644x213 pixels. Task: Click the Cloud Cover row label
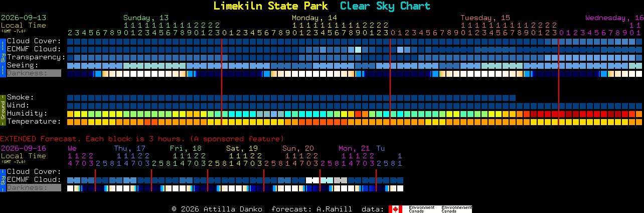click(34, 41)
